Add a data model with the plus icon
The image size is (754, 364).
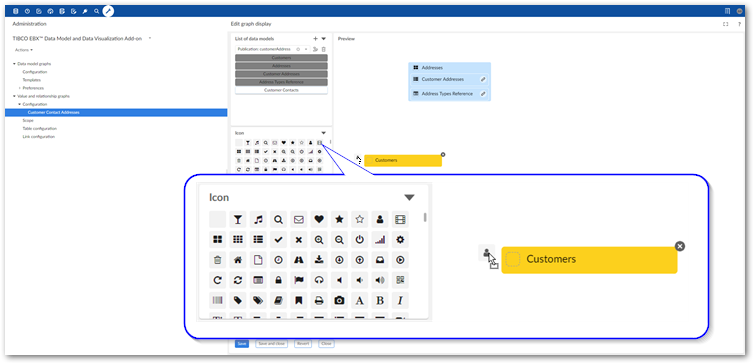point(315,38)
